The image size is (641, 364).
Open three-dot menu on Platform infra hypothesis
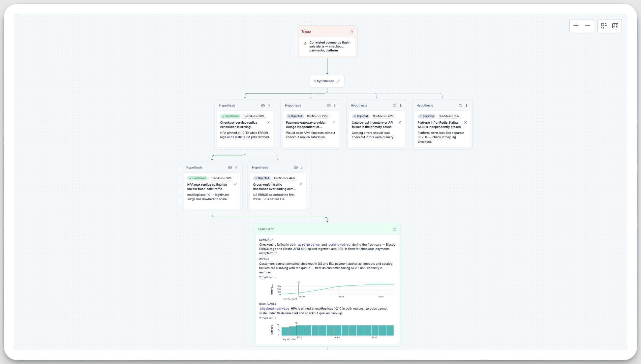[x=467, y=106]
